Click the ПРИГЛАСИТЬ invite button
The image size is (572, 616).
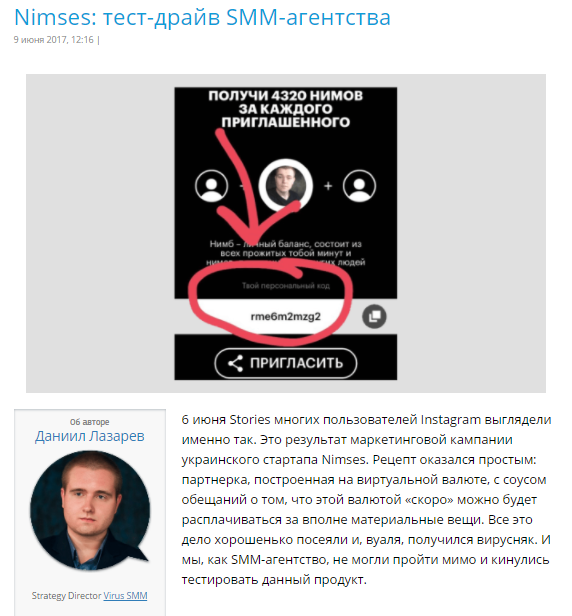[x=286, y=363]
